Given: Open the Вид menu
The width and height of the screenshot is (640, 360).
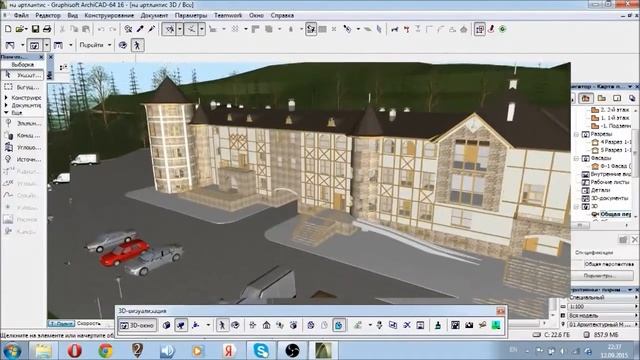Looking at the screenshot, I should pos(73,15).
